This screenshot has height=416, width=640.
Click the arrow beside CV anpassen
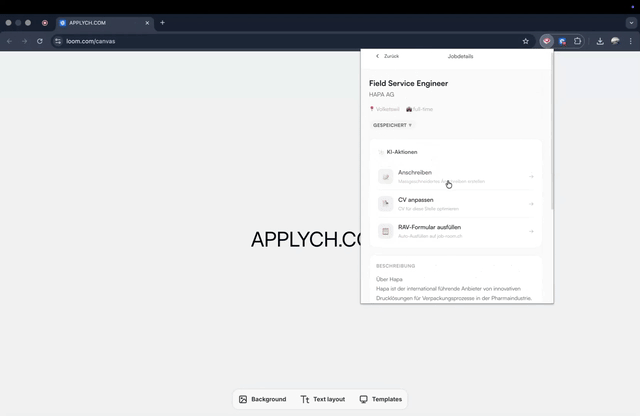pyautogui.click(x=531, y=204)
